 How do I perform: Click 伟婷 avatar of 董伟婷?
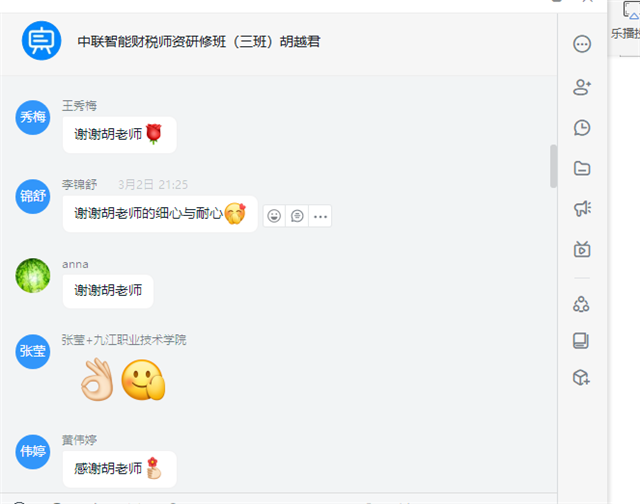[x=33, y=452]
